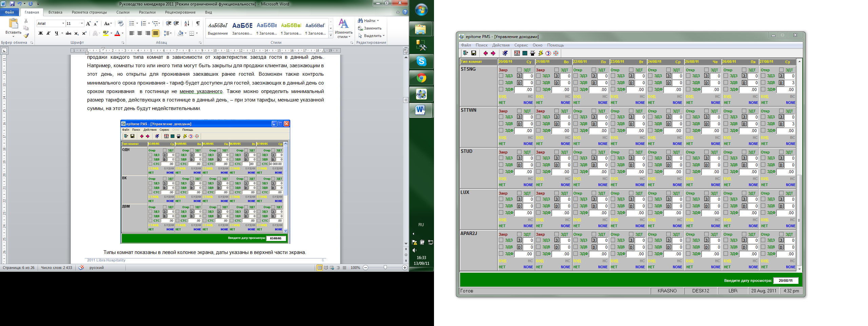
Task: Click the D button for STTWN on 27/08/11
Action: click(781, 124)
